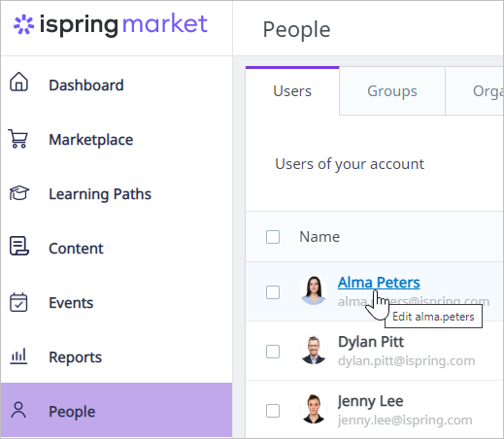This screenshot has height=439, width=504.
Task: Open Dashboard via house icon
Action: point(18,82)
